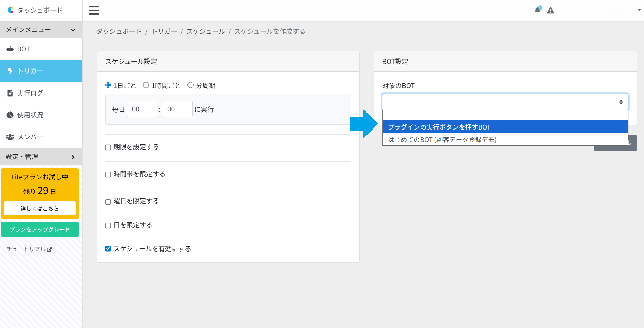Viewport: 644px width, 328px height.
Task: Click the 詳しくはこちら button
Action: [x=40, y=208]
